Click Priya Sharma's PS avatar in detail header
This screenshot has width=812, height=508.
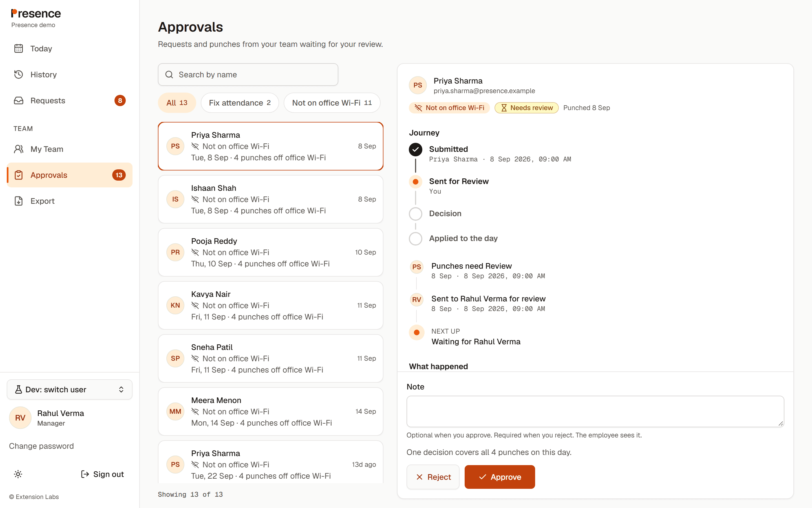point(417,85)
